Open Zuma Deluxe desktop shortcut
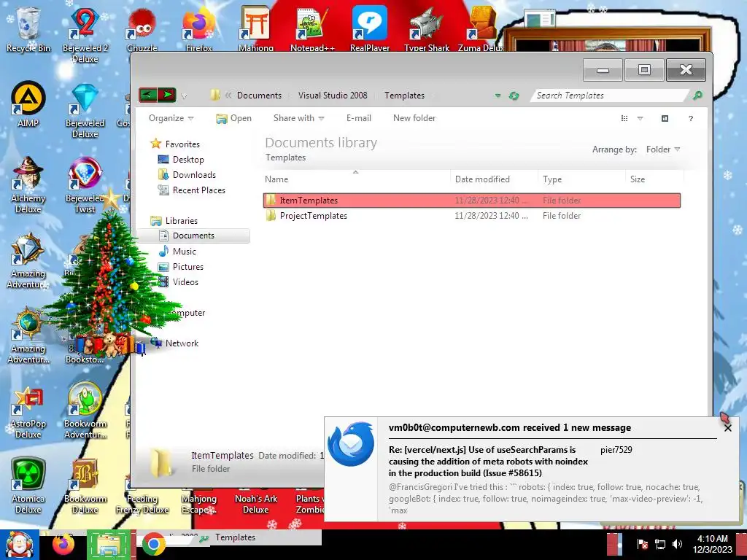Image resolution: width=747 pixels, height=560 pixels. [481, 29]
